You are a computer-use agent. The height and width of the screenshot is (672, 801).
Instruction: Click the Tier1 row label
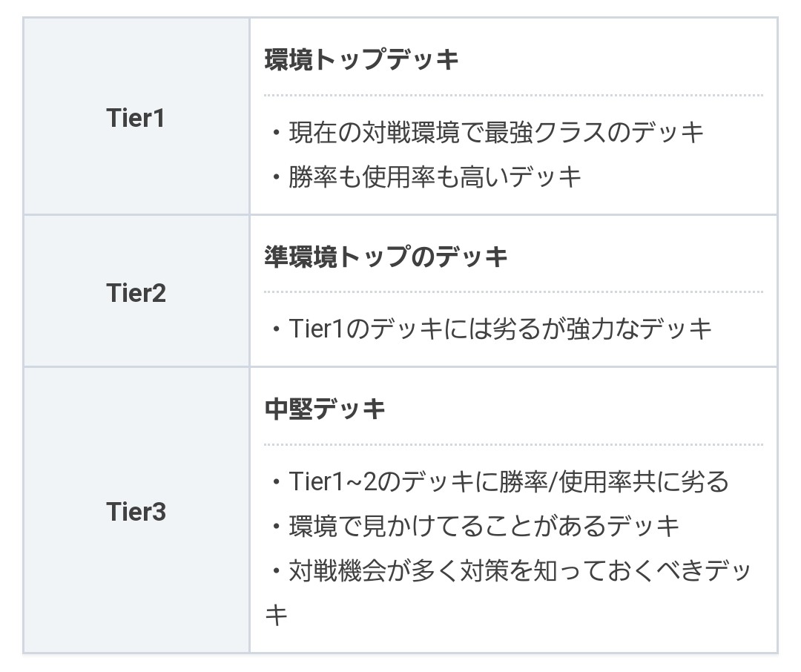136,118
